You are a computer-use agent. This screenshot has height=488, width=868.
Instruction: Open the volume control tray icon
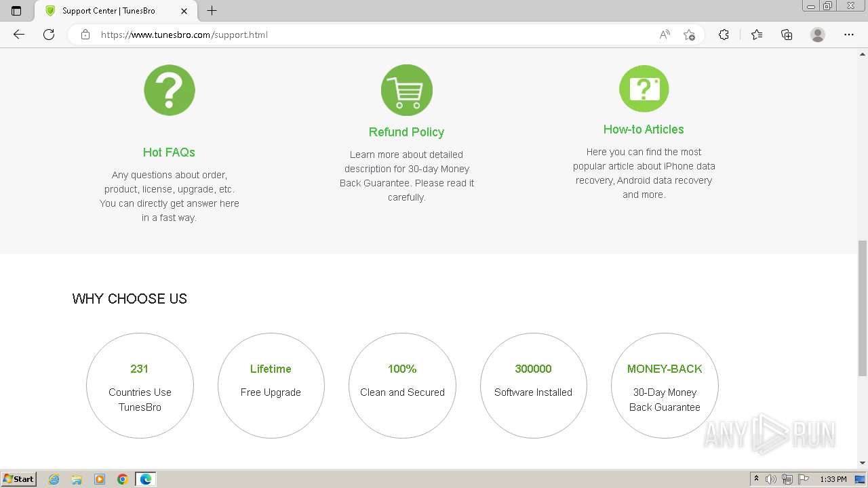(x=771, y=479)
